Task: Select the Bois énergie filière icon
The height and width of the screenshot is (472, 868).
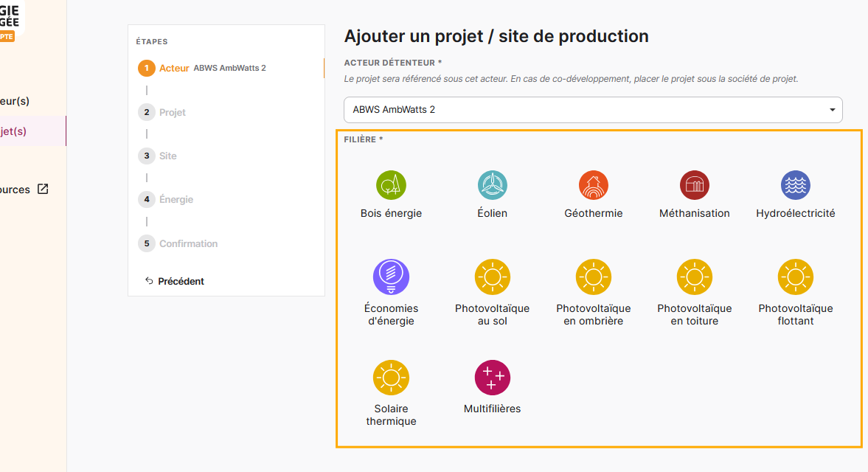Action: (x=391, y=185)
